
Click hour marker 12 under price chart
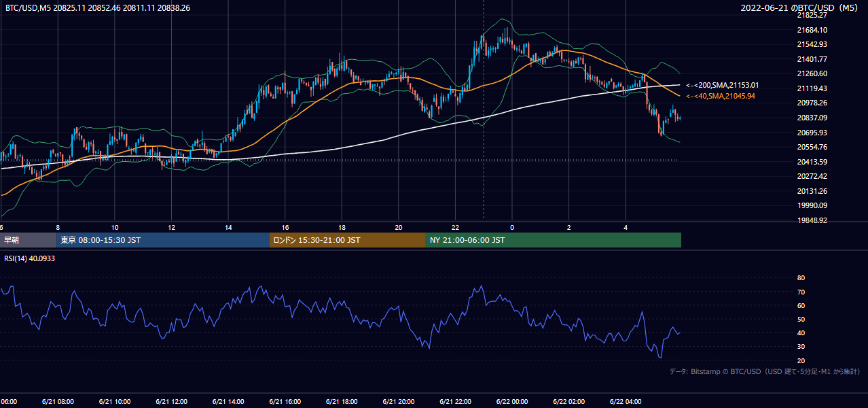(x=171, y=227)
